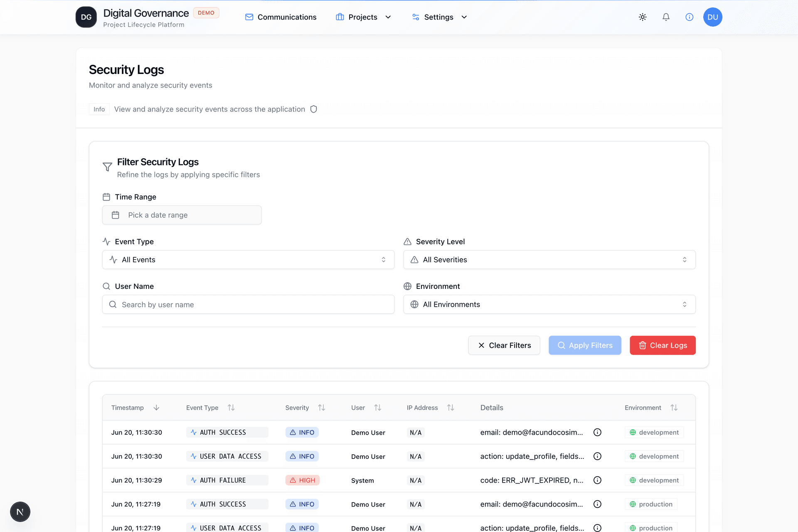Click the DEMO badge next to the title
The width and height of the screenshot is (798, 532).
pos(206,13)
